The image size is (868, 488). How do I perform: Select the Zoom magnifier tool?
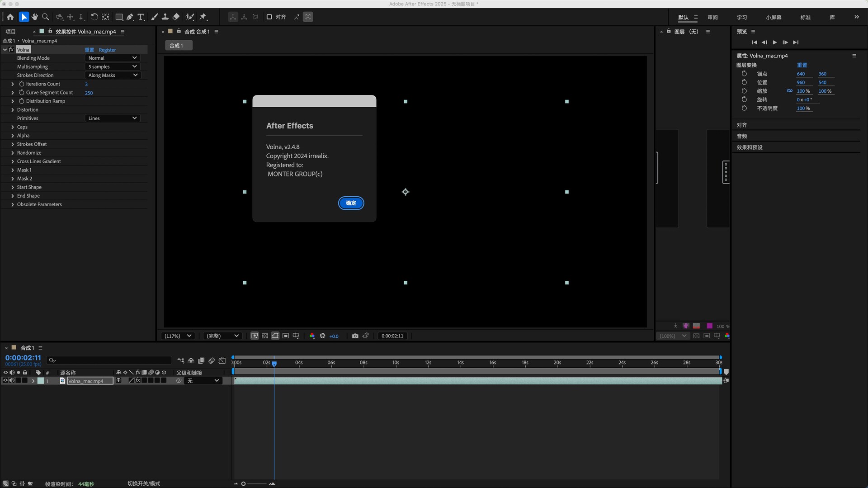click(x=46, y=17)
